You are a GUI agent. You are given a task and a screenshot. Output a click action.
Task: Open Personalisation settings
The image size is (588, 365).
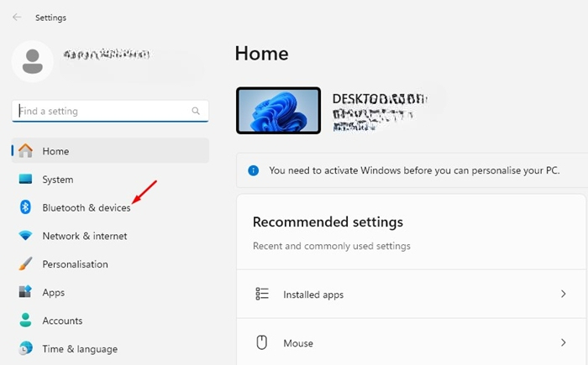click(110, 264)
